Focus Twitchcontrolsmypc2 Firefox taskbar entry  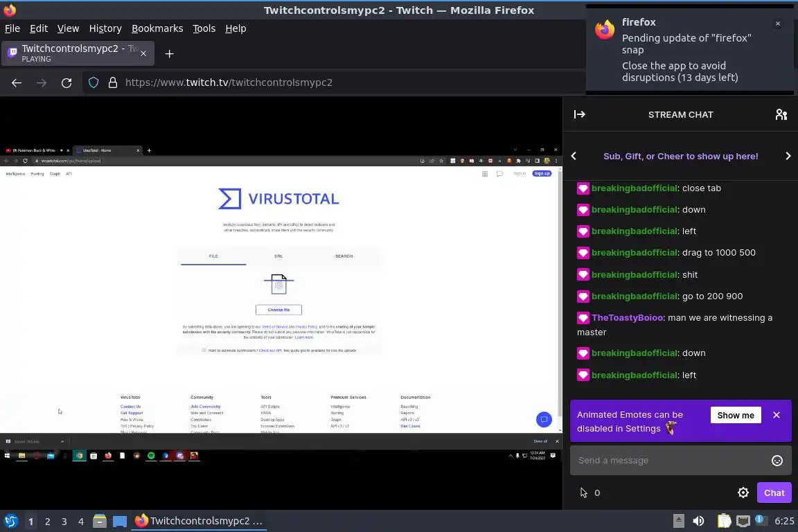199,521
